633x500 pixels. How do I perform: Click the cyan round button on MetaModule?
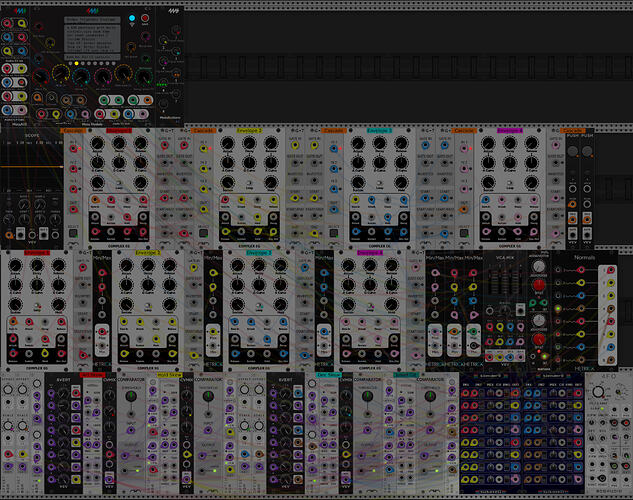(132, 18)
